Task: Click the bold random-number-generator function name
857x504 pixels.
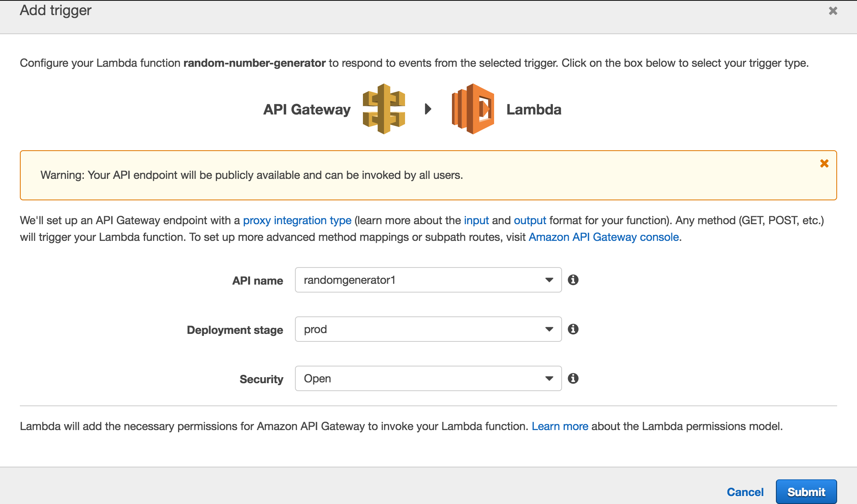Action: pos(254,63)
